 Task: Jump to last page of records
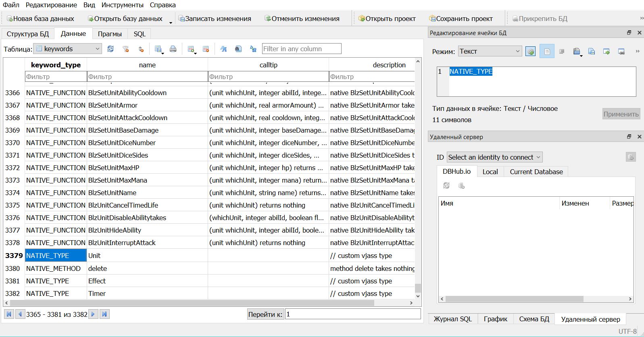point(104,314)
